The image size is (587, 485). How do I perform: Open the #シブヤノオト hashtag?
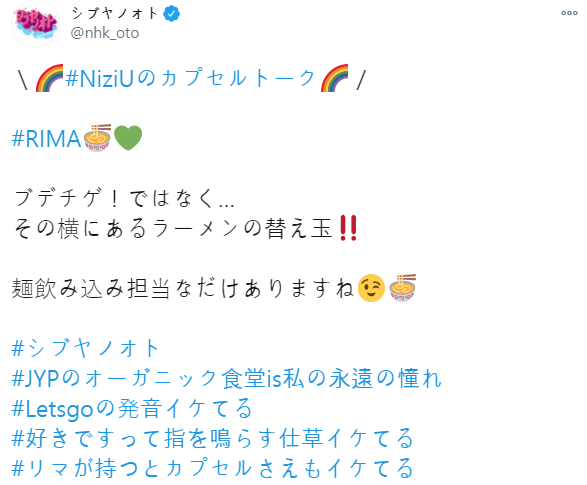[x=86, y=348]
